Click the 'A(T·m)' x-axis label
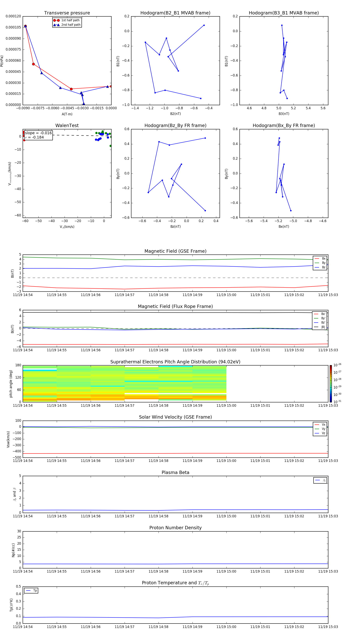The image size is (351, 644). pyautogui.click(x=67, y=114)
